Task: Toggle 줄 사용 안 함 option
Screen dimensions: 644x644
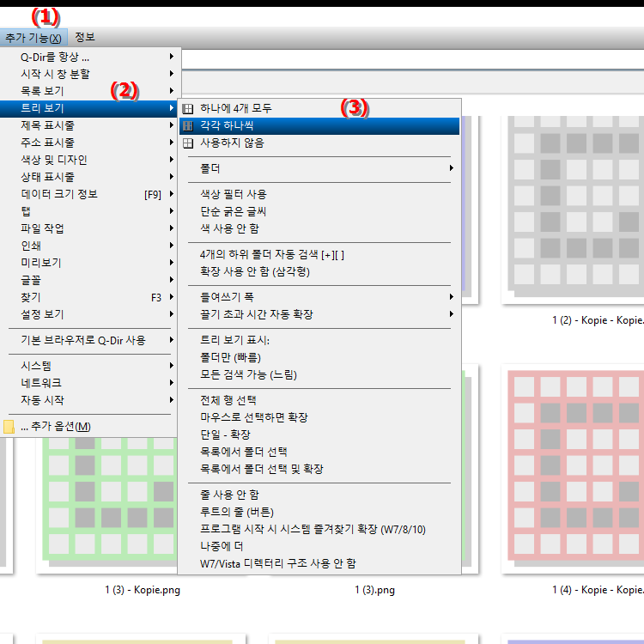Action: tap(319, 495)
